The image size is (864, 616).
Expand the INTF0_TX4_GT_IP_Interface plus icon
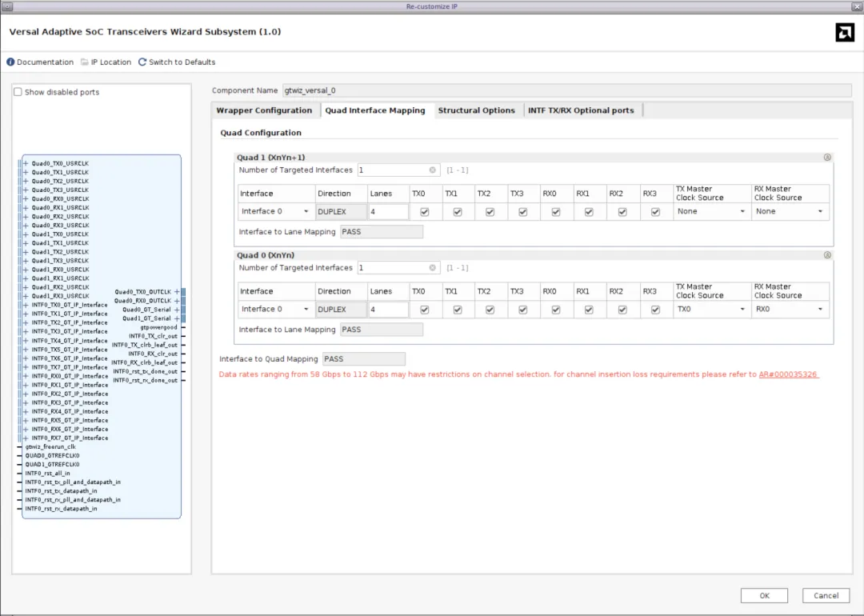[26, 341]
